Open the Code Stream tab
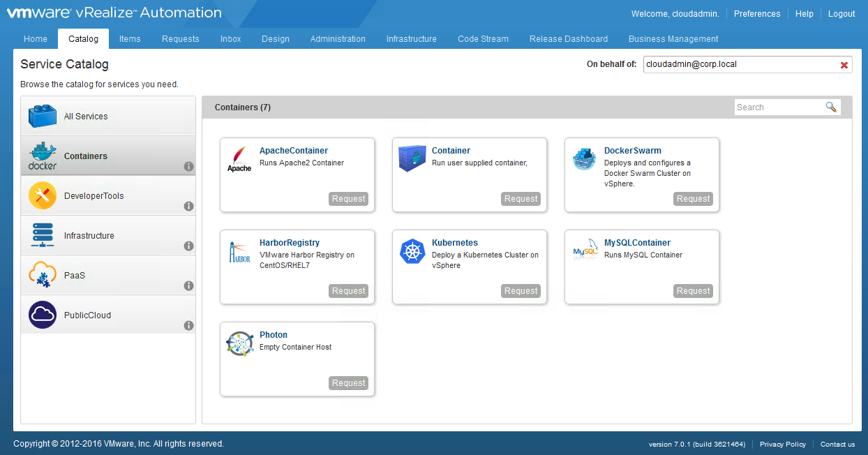This screenshot has height=455, width=868. coord(484,39)
